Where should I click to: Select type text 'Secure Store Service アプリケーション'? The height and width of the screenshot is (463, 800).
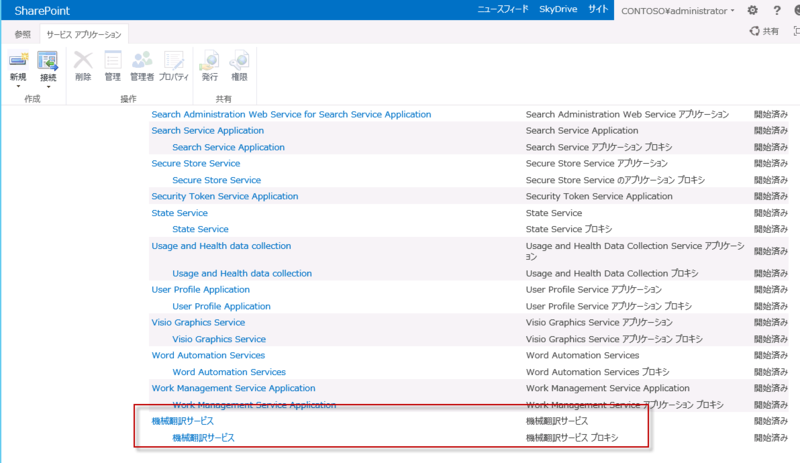coord(596,163)
